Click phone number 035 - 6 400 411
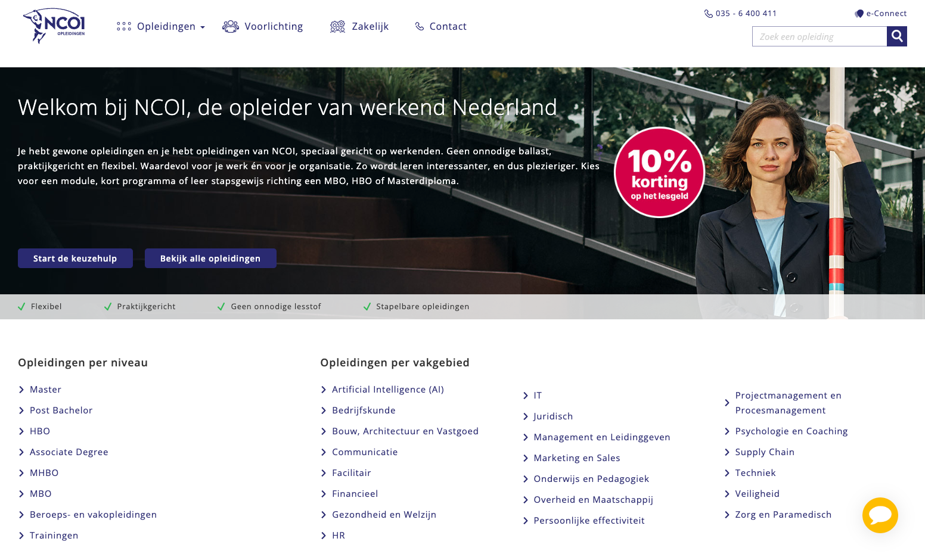The image size is (925, 560). (746, 14)
